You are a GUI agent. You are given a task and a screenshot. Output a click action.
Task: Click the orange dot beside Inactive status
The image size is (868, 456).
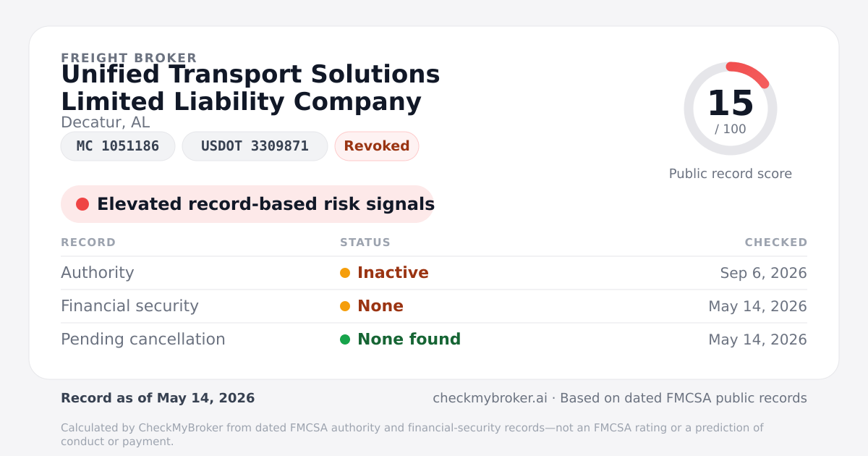point(345,273)
